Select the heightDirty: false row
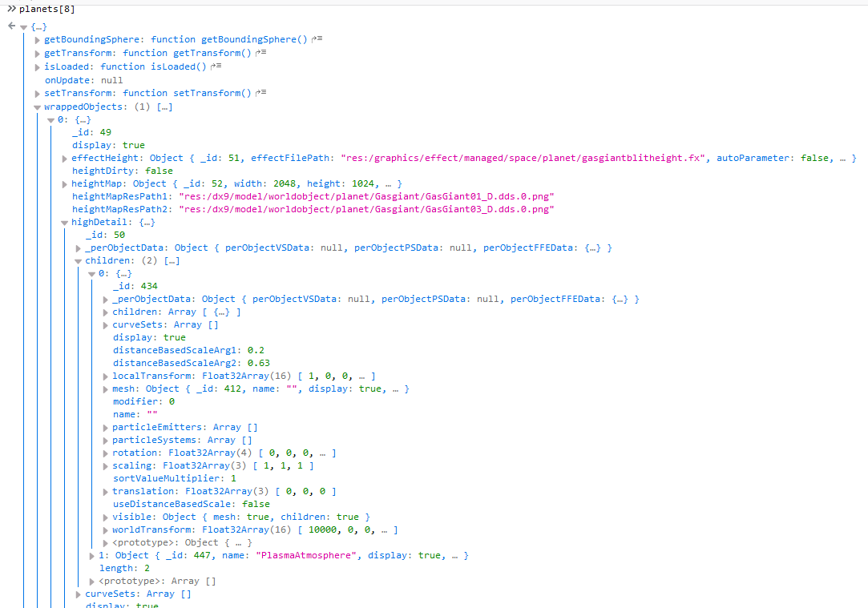868x608 pixels. click(x=123, y=171)
